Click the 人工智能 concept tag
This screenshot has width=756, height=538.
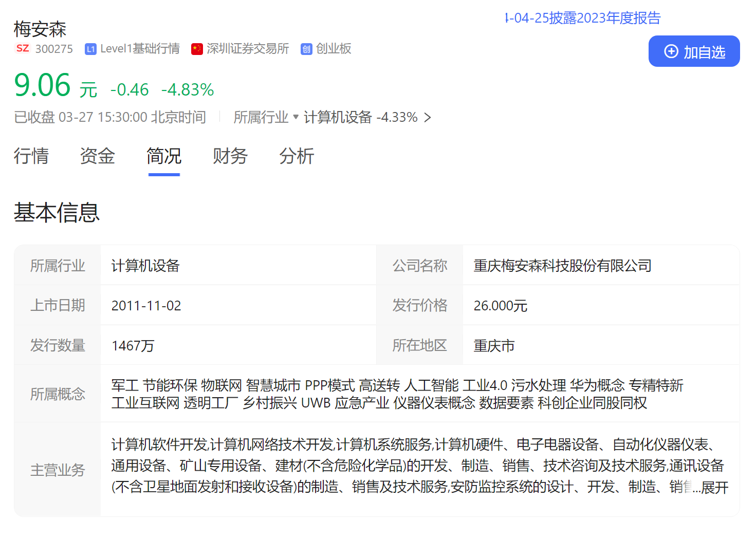click(x=432, y=385)
